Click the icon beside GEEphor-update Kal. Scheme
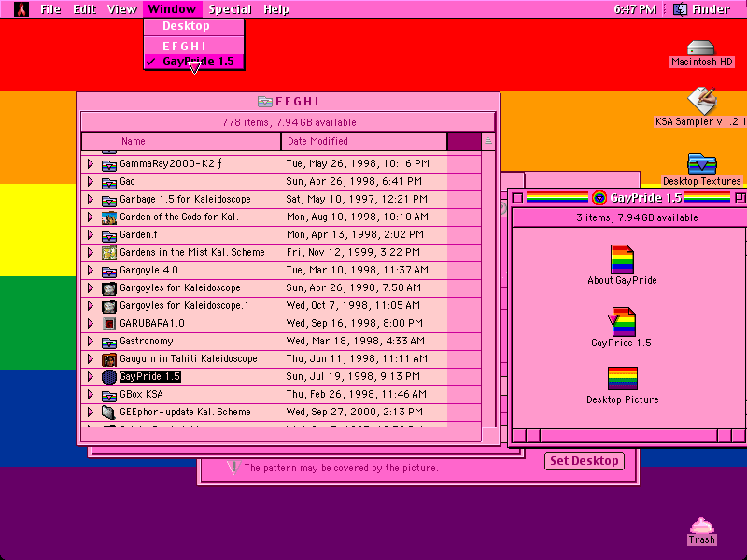Viewport: 747px width, 560px height. point(109,413)
